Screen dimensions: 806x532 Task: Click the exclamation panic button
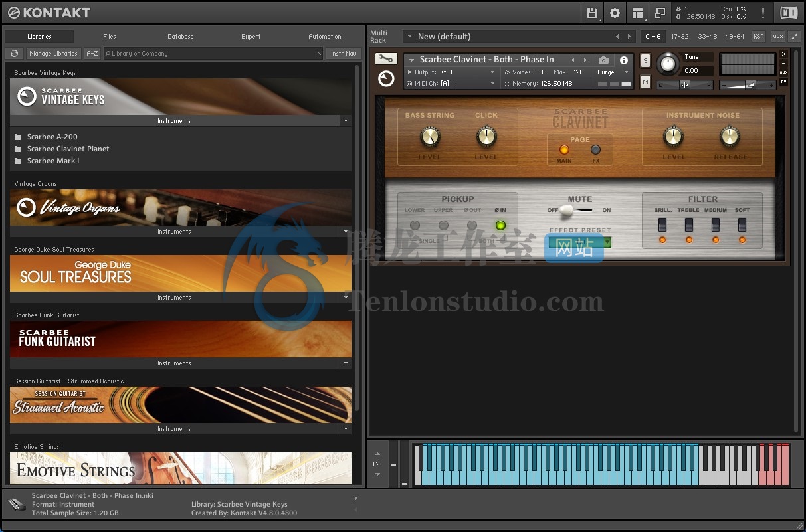pos(763,13)
